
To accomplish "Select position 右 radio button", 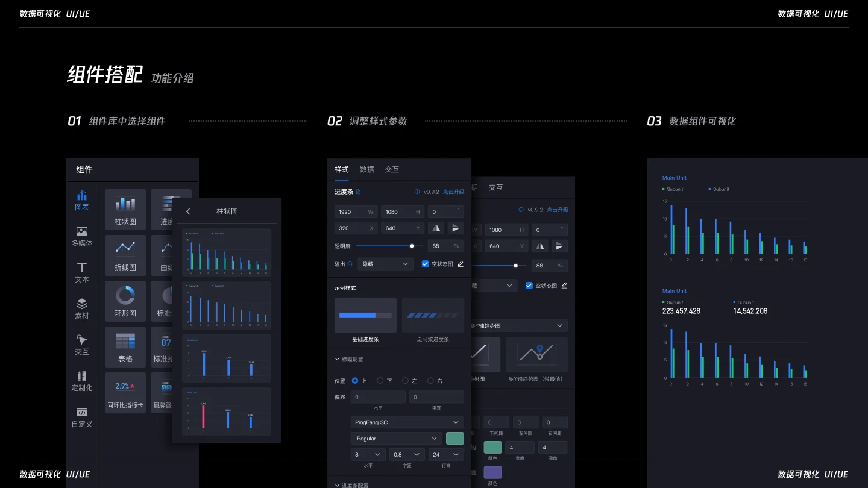I will click(x=430, y=381).
